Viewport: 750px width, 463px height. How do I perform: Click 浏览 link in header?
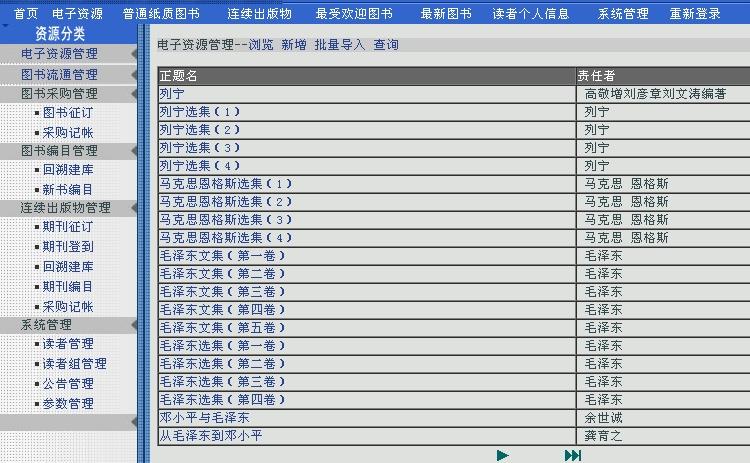pyautogui.click(x=261, y=45)
